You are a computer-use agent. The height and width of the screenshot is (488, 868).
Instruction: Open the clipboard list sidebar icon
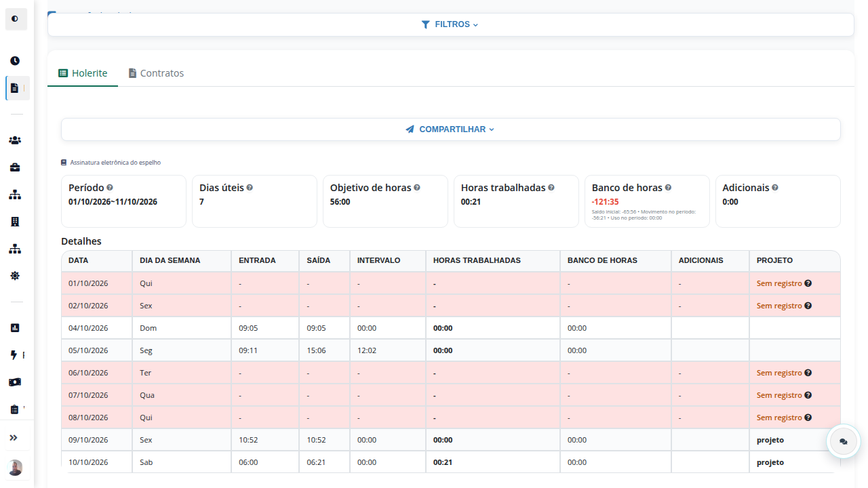click(x=15, y=409)
